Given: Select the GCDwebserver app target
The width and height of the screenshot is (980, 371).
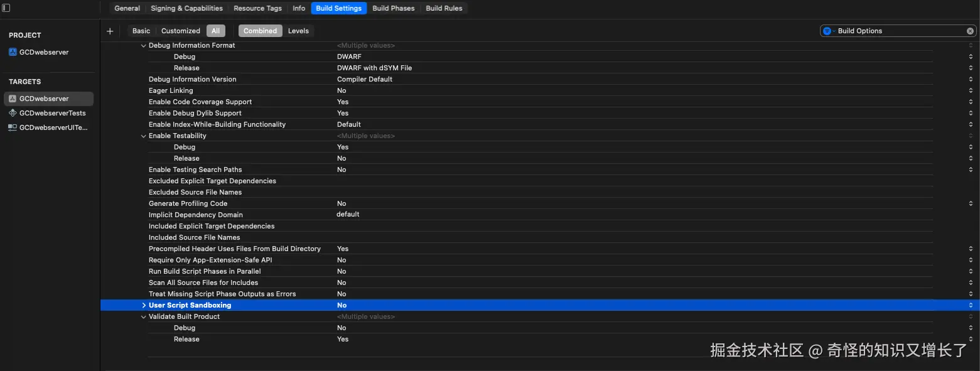Looking at the screenshot, I should (48, 99).
